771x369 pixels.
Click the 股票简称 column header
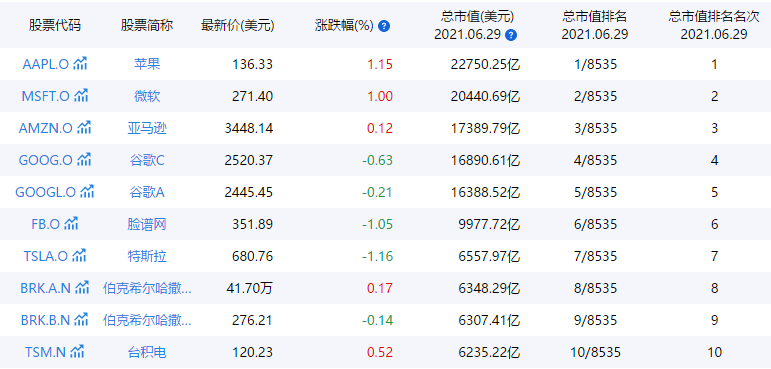click(x=147, y=26)
